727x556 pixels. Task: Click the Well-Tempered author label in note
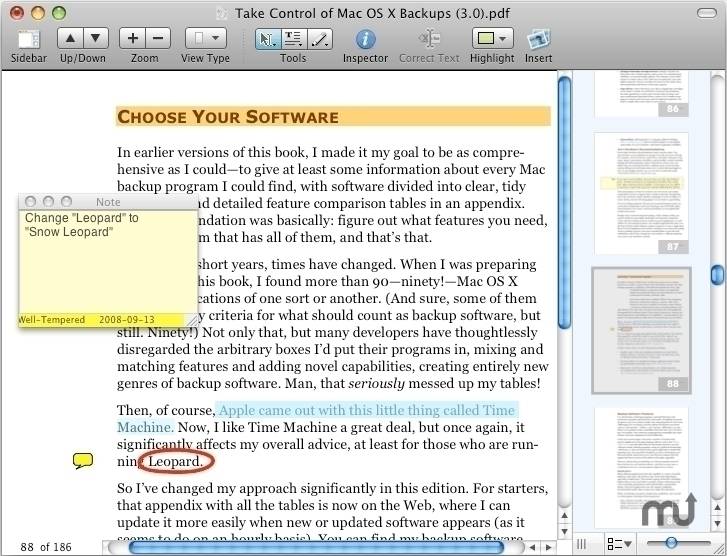52,320
